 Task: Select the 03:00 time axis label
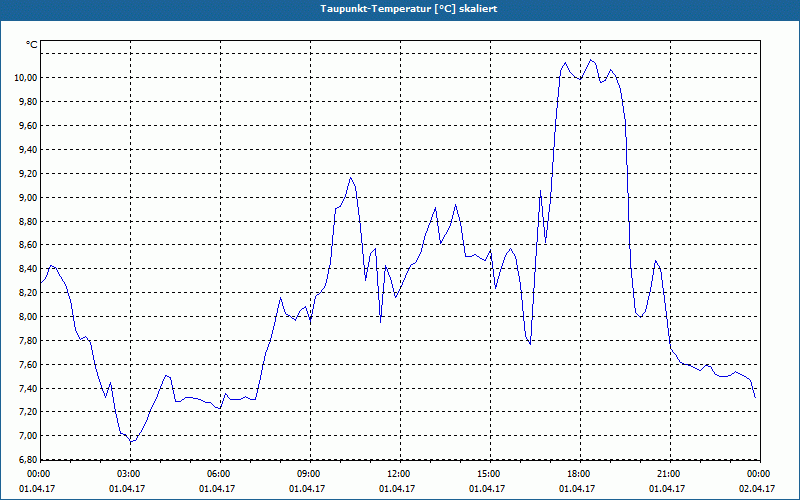tap(130, 474)
